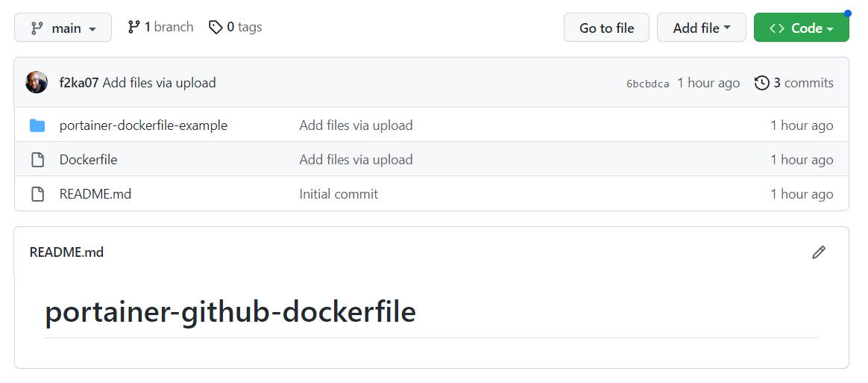Open the portainer-dockerfile-example folder

[x=143, y=125]
